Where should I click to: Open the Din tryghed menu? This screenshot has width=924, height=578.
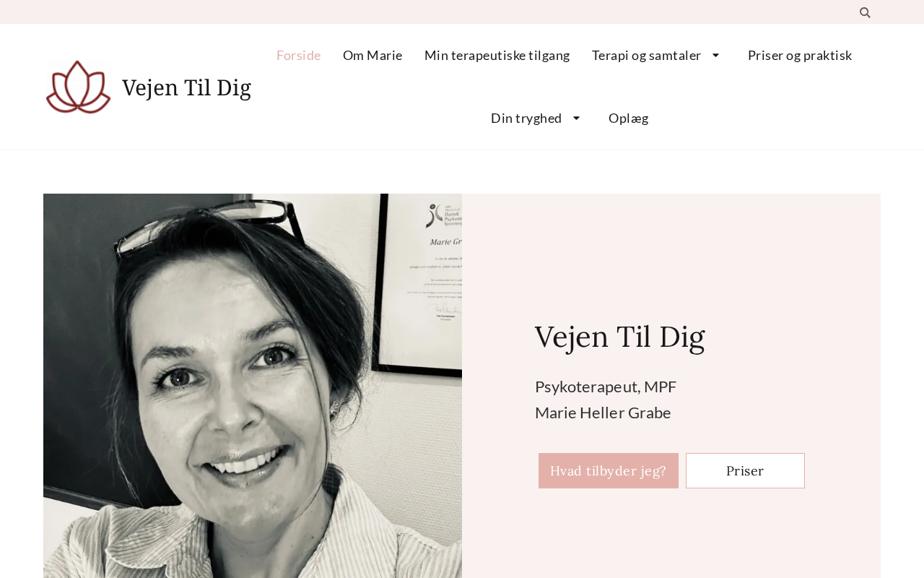point(526,118)
